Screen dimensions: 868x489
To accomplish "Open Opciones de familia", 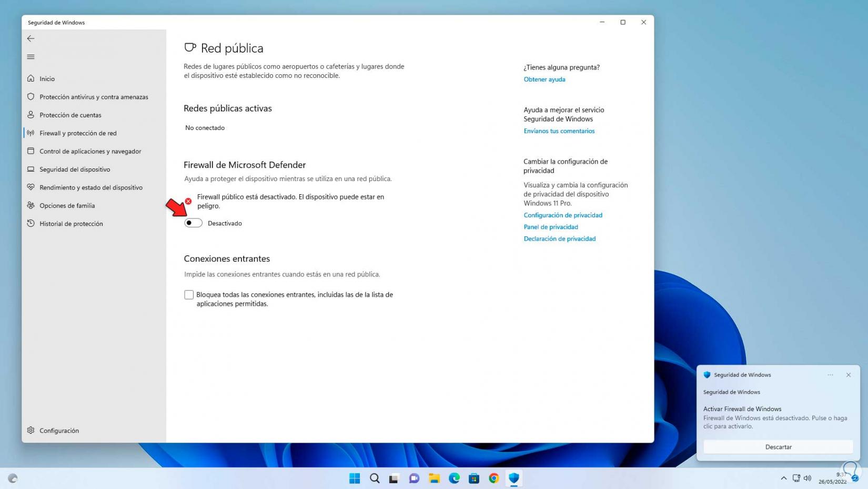I will click(x=94, y=205).
